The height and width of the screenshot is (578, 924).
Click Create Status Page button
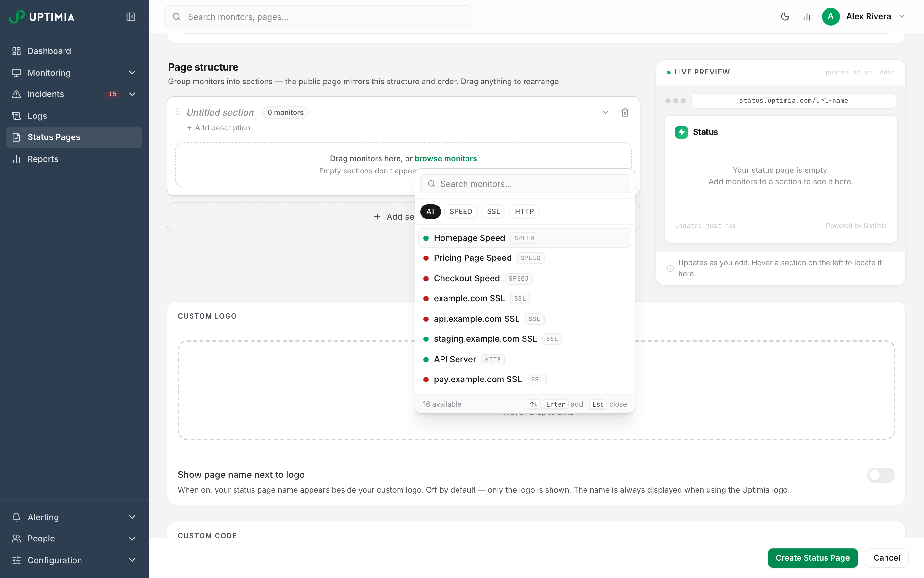point(812,558)
